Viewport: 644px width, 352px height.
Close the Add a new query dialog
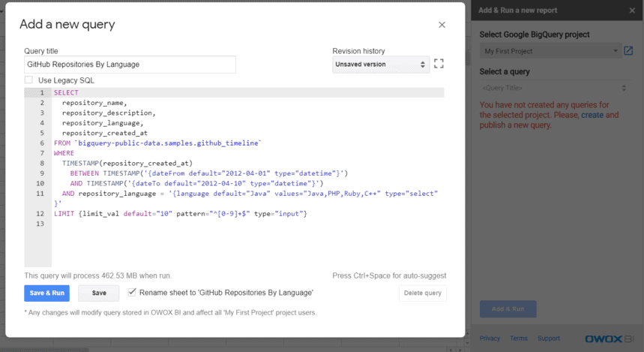pos(442,25)
